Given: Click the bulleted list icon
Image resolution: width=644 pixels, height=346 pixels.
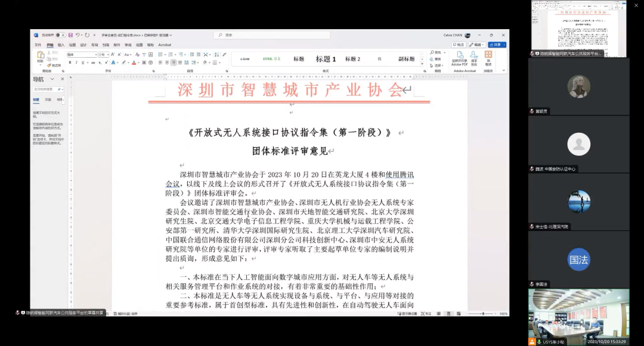Looking at the screenshot, I should (160, 55).
